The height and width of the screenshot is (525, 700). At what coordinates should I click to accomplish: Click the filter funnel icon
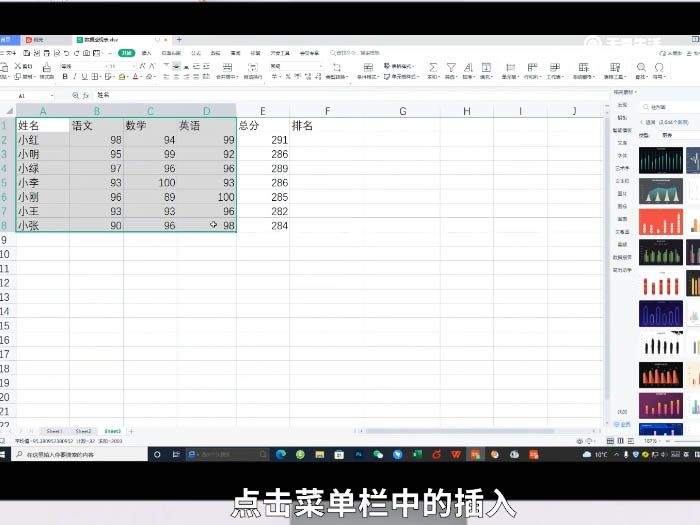tap(451, 67)
